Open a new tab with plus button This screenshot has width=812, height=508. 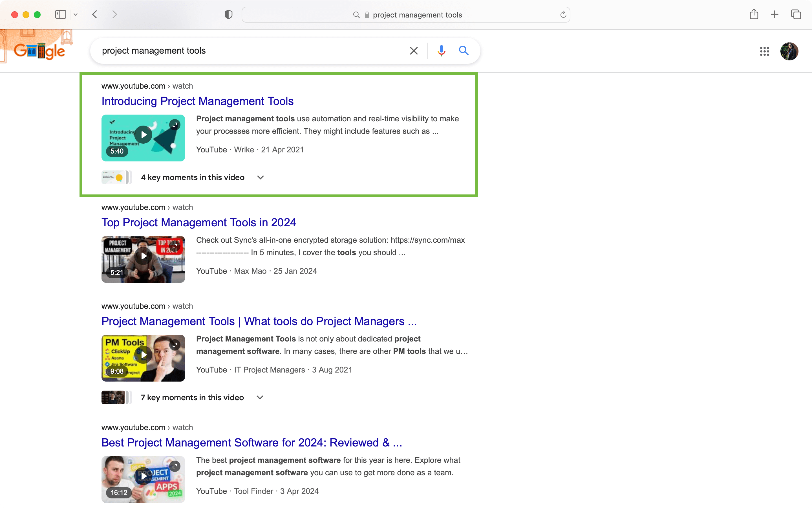pos(775,14)
